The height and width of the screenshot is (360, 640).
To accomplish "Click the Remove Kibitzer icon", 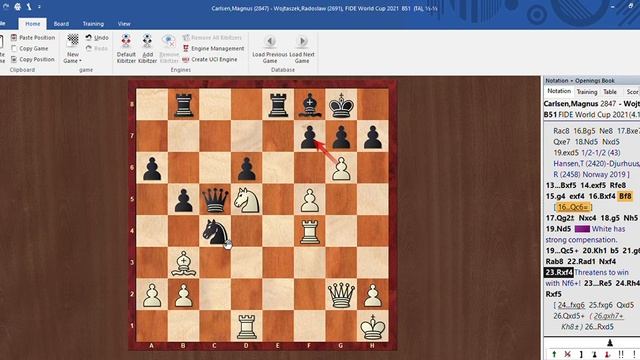I will (x=169, y=40).
